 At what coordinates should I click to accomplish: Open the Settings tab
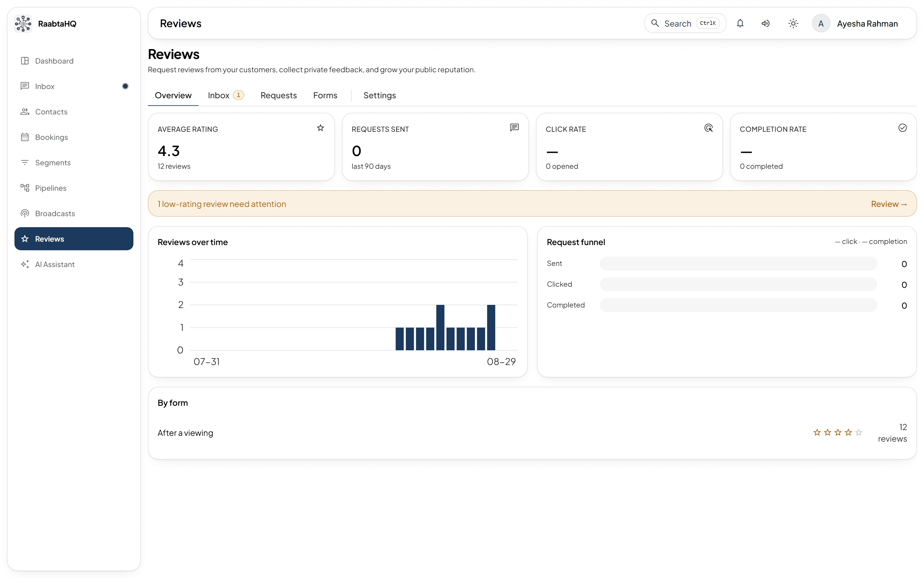pyautogui.click(x=379, y=95)
